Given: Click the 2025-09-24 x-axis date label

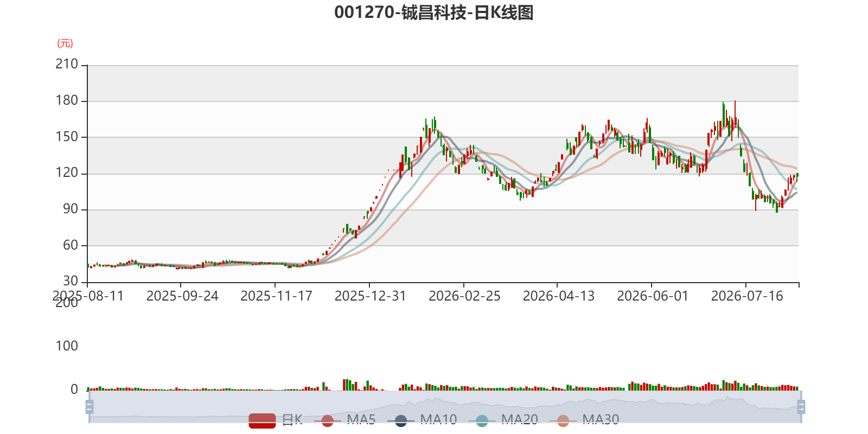Looking at the screenshot, I should point(182,296).
